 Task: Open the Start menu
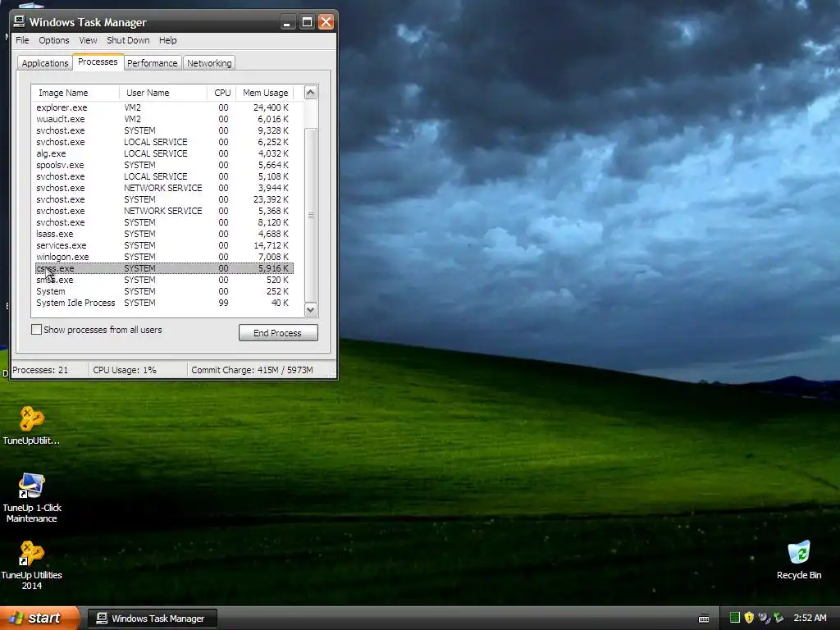[x=39, y=618]
